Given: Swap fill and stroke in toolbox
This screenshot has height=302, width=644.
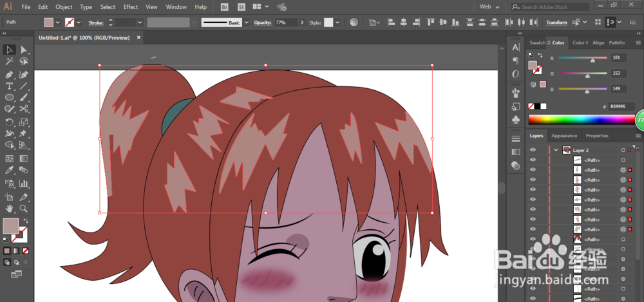Looking at the screenshot, I should click(x=26, y=221).
